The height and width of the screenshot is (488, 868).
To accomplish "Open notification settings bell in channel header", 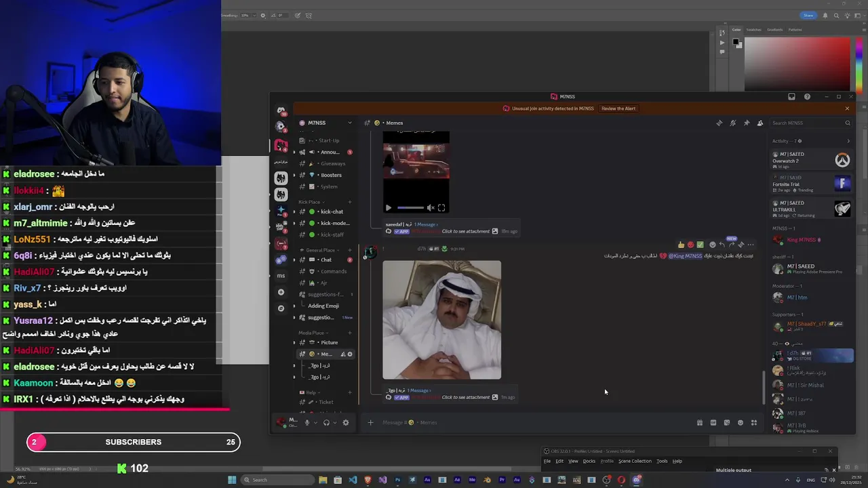I will [733, 123].
